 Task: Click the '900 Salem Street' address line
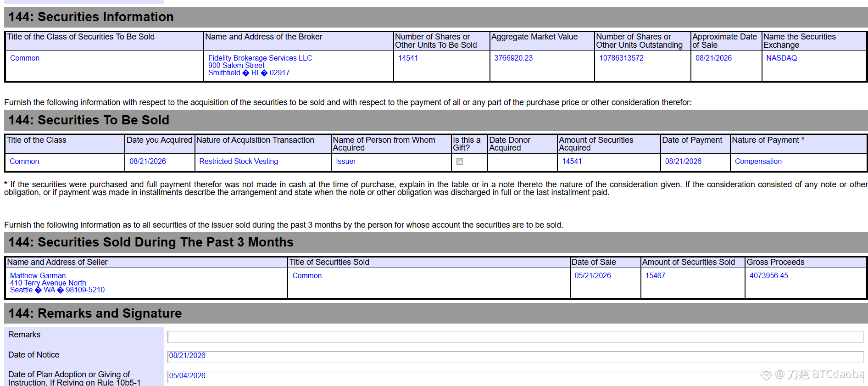236,66
